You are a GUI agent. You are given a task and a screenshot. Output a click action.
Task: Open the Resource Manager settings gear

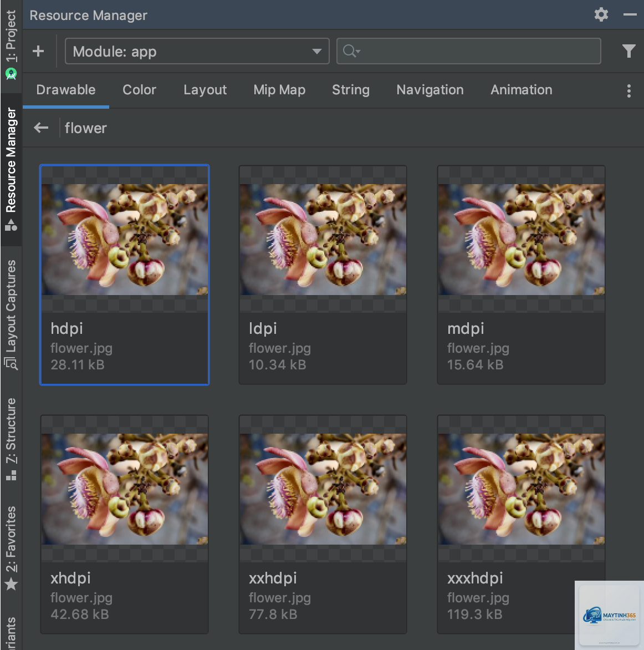pos(601,15)
